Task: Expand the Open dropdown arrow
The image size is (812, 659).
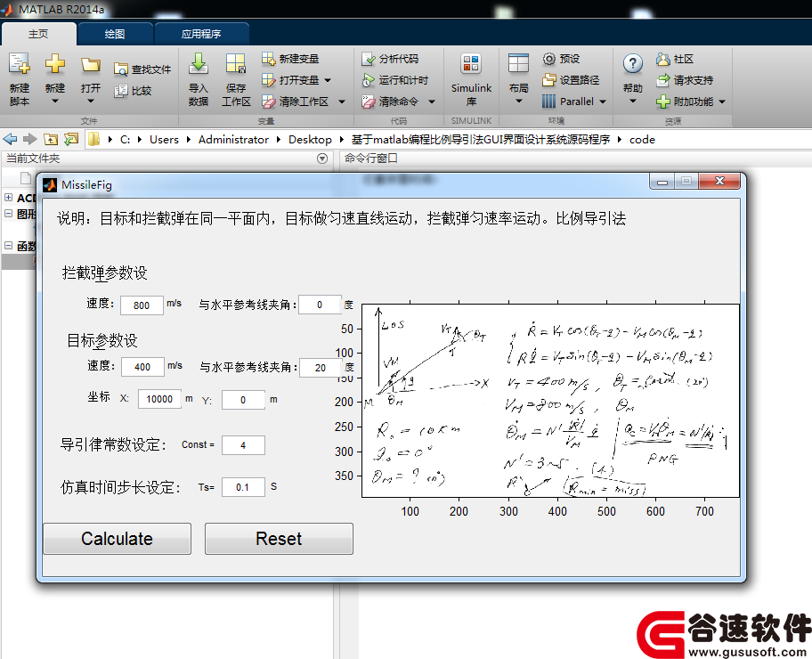Action: (91, 102)
